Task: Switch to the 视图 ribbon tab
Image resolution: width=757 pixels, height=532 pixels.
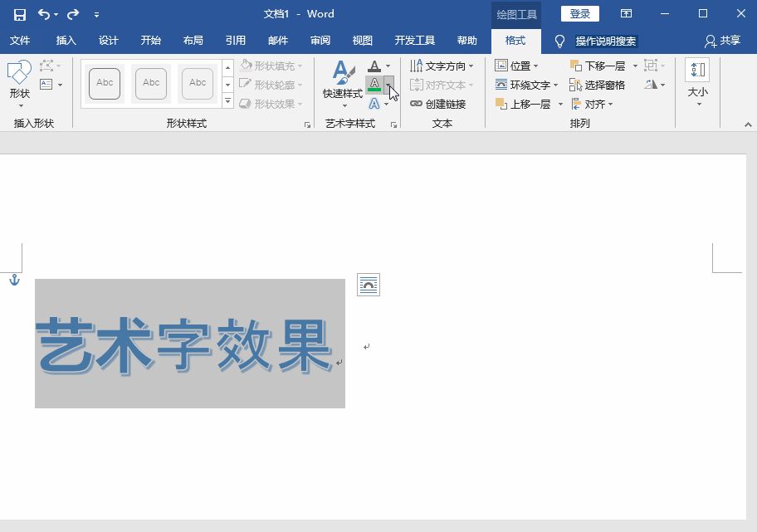Action: pos(362,40)
